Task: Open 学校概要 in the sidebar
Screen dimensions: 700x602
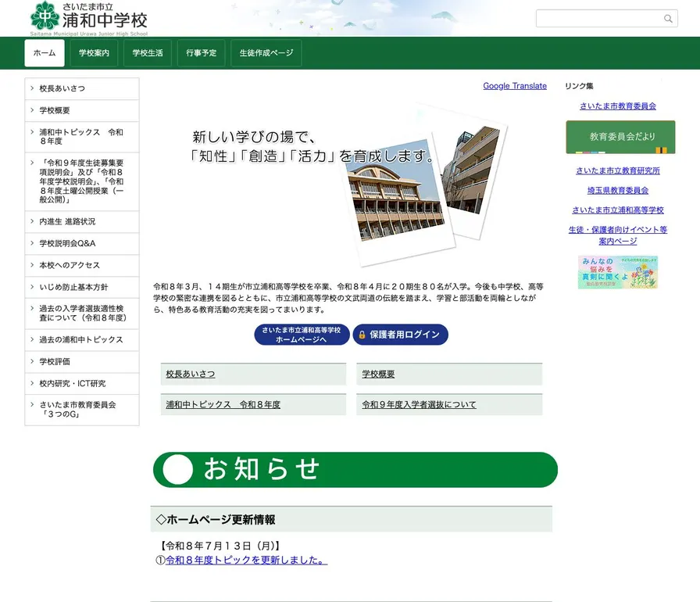Action: coord(82,111)
